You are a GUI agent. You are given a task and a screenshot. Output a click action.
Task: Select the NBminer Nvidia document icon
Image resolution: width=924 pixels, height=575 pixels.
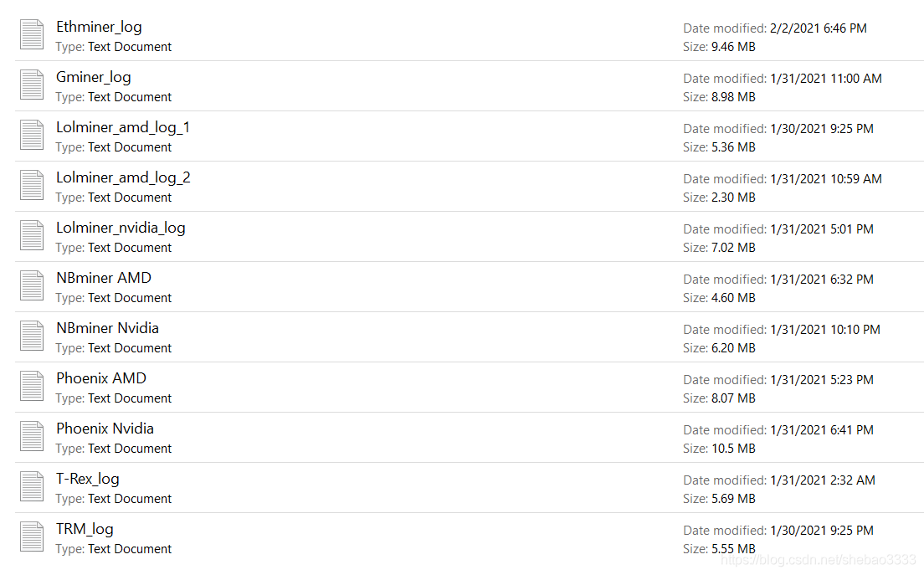(32, 336)
